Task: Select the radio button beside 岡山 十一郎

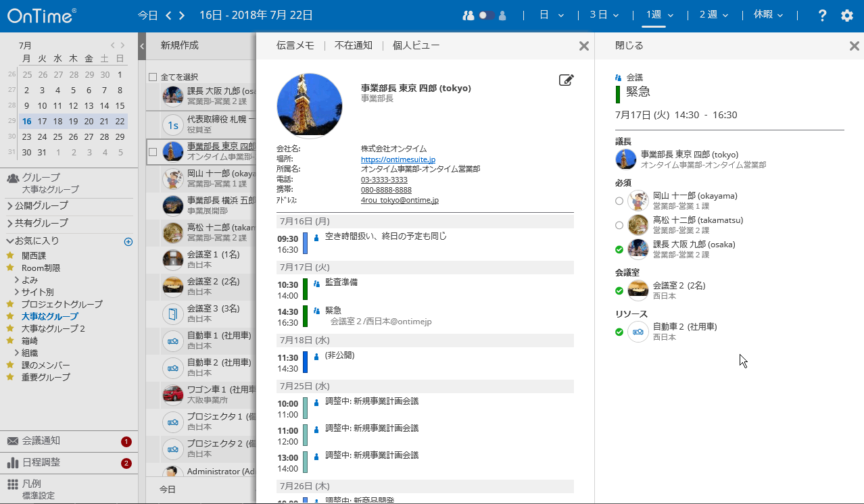Action: (619, 200)
